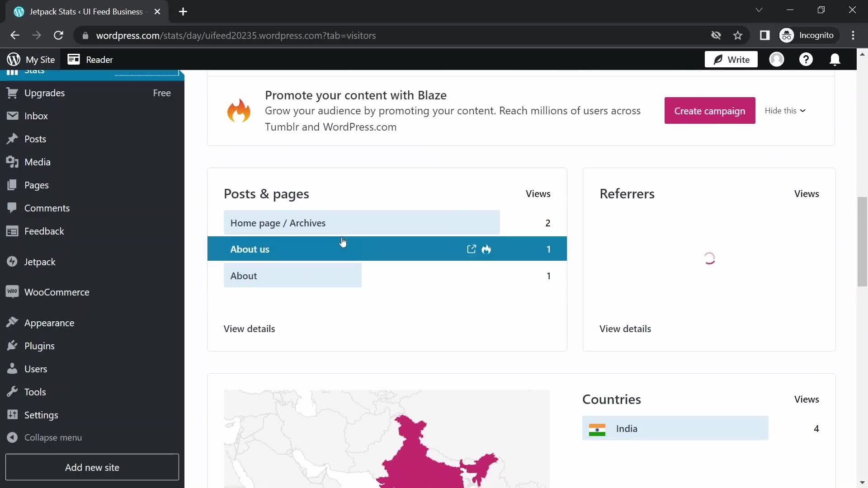The height and width of the screenshot is (488, 868).
Task: View details for Referrers
Action: tap(625, 329)
